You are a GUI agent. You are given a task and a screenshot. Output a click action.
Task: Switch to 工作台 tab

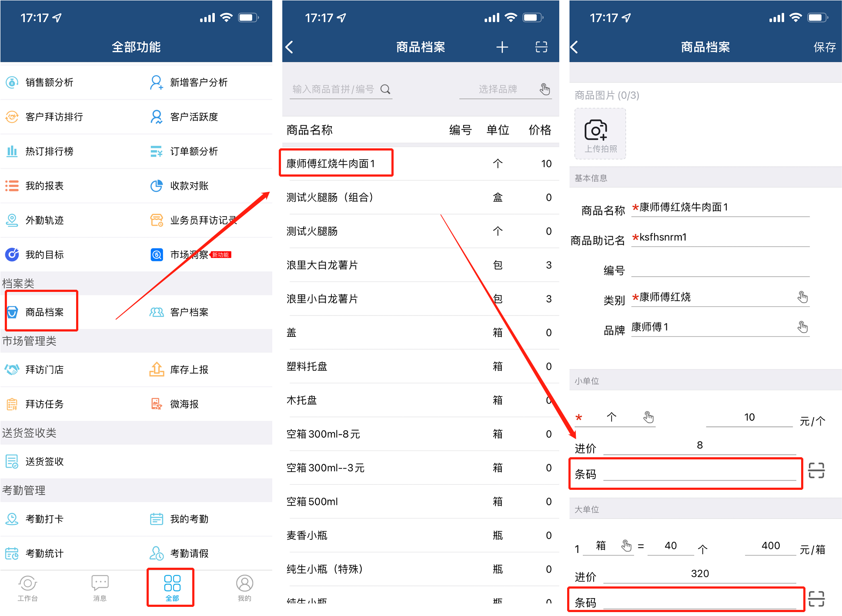click(27, 588)
